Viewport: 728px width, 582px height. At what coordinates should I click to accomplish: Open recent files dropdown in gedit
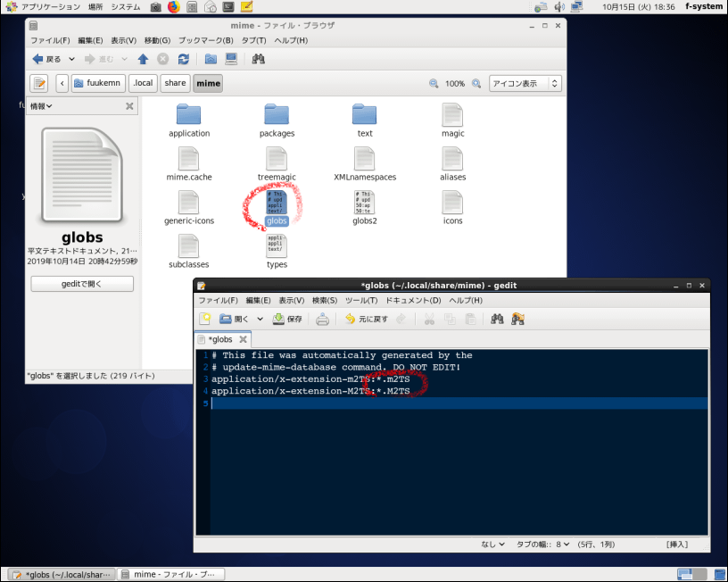pyautogui.click(x=260, y=319)
